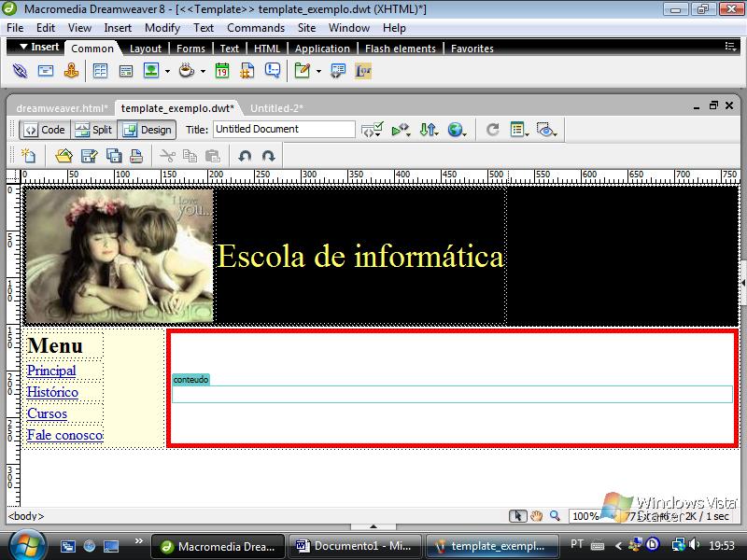The width and height of the screenshot is (747, 560).
Task: Expand the Images insert dropdown arrow
Action: point(167,71)
